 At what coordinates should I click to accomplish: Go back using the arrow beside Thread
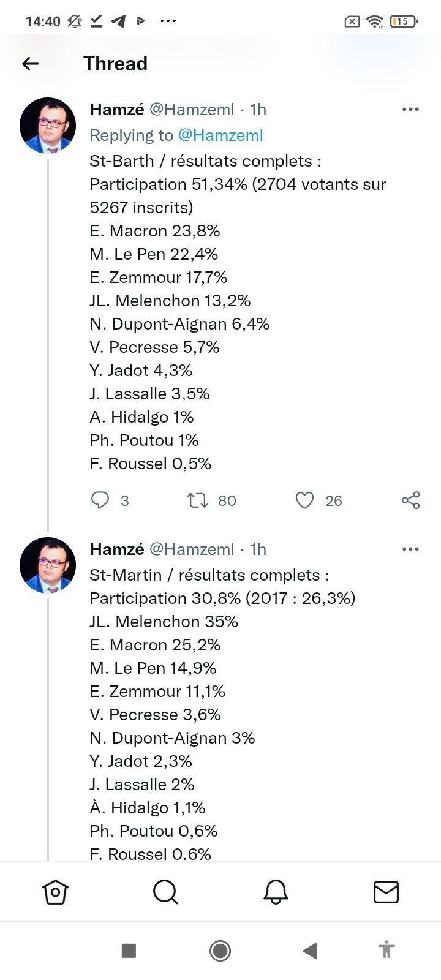30,64
